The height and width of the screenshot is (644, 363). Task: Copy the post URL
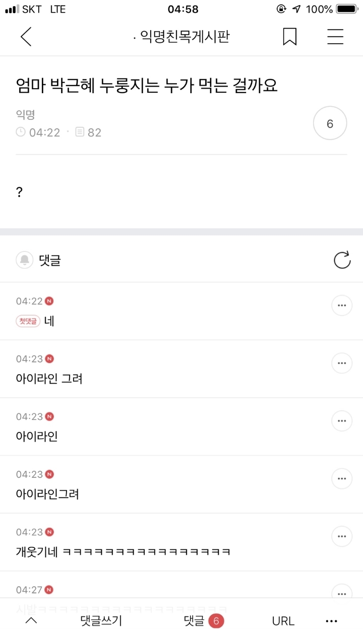pos(283,621)
